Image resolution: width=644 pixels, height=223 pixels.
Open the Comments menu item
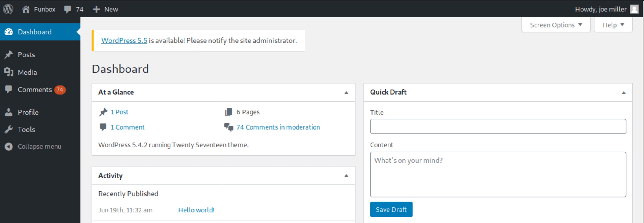(x=35, y=89)
